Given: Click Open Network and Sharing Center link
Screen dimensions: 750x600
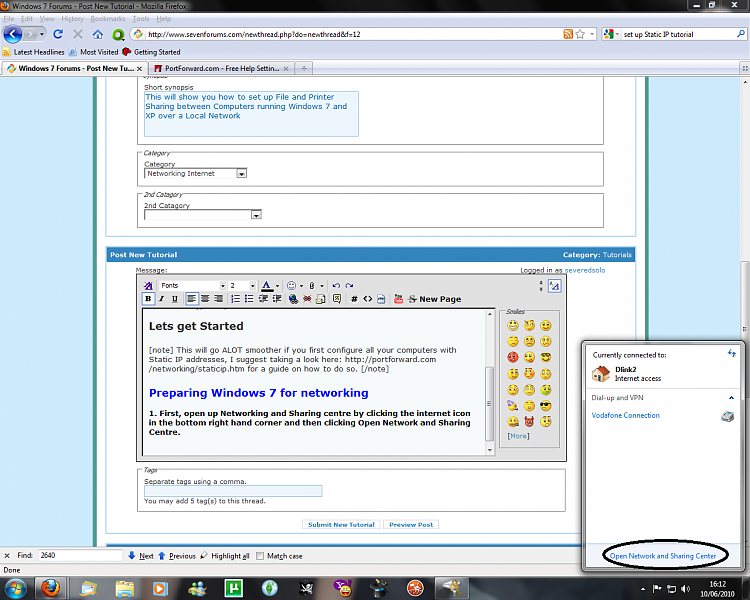Looking at the screenshot, I should click(x=663, y=556).
